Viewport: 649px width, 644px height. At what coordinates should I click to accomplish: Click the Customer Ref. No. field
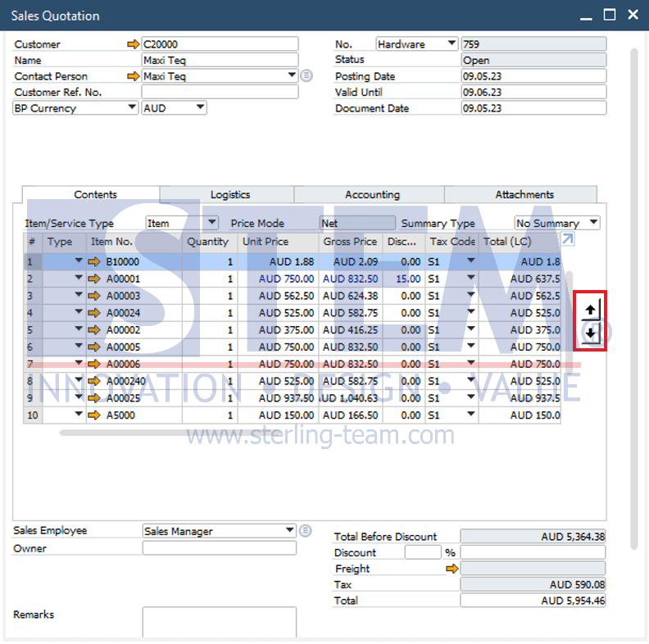pos(220,93)
